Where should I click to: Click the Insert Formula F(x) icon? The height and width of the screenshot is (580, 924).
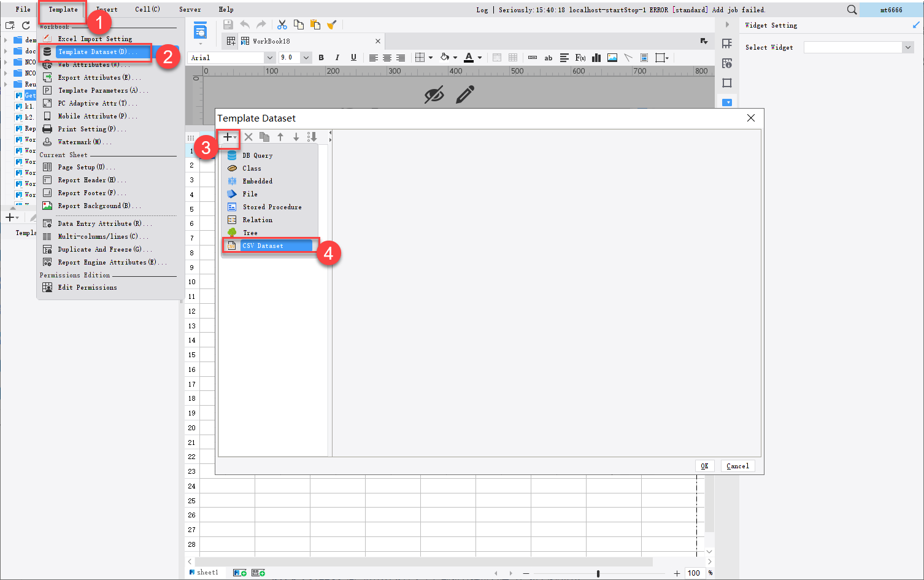tap(580, 58)
